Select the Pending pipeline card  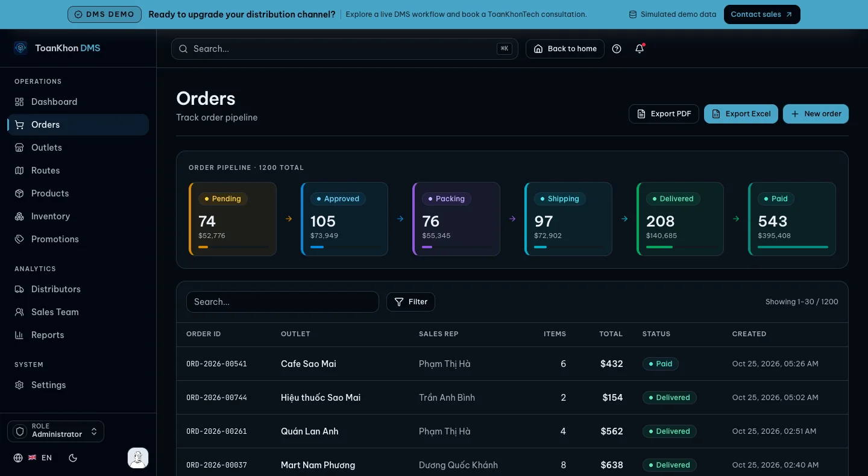click(x=233, y=219)
